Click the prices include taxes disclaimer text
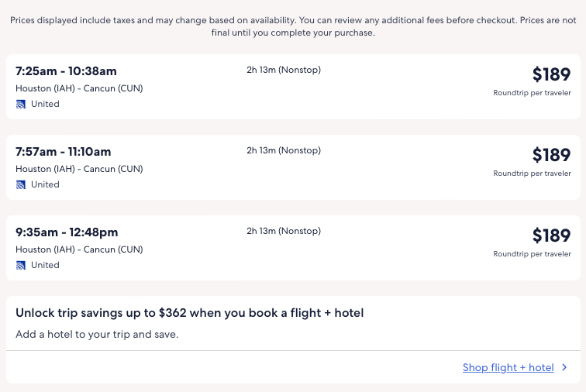The height and width of the screenshot is (392, 586). [293, 26]
